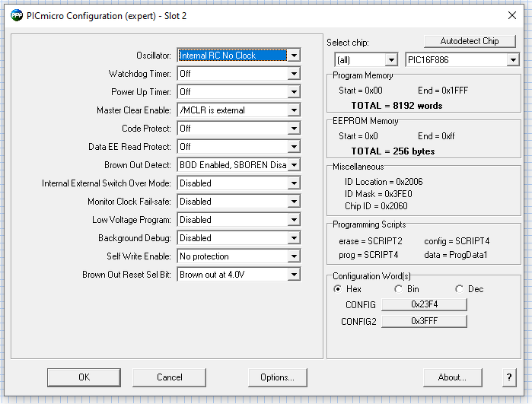Click the 'Start = 0x00' program memory text
This screenshot has width=532, height=404.
[360, 91]
